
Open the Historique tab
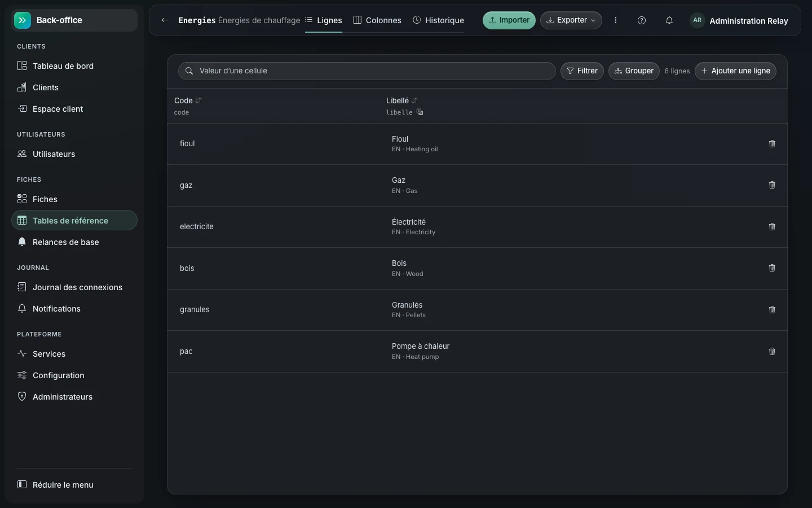438,20
